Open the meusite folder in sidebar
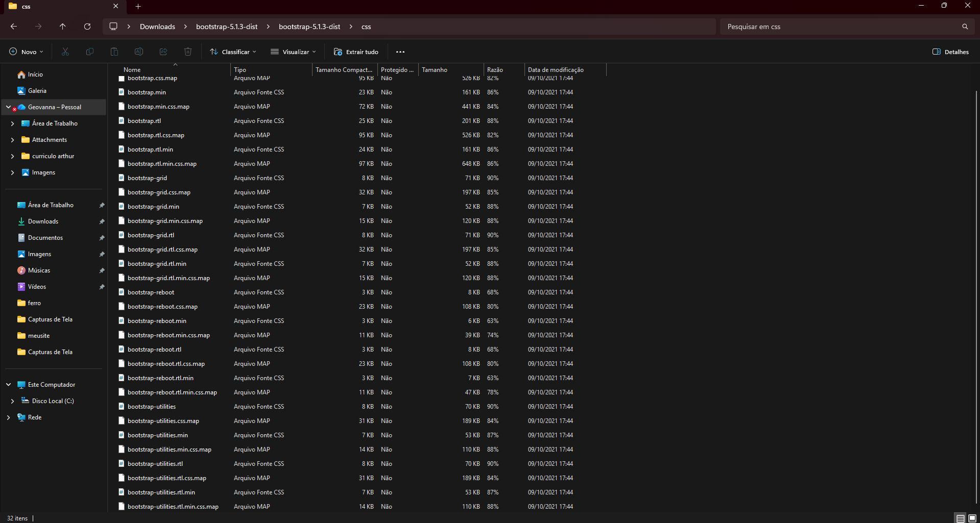This screenshot has width=980, height=523. click(x=39, y=336)
